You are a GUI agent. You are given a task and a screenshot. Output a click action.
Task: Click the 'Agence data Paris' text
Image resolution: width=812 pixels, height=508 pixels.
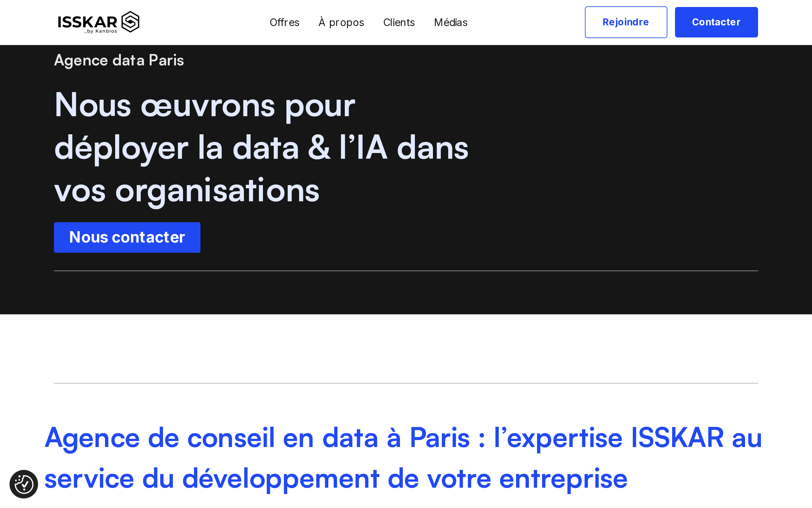point(119,60)
